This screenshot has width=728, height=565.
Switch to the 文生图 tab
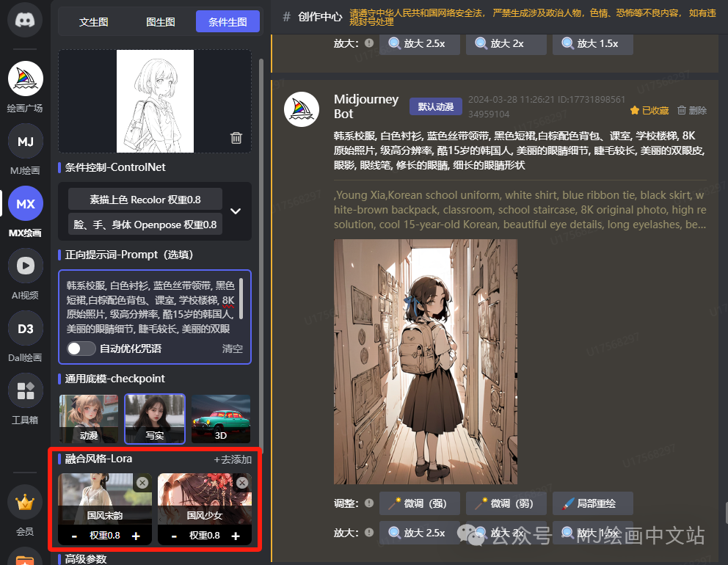(x=93, y=21)
